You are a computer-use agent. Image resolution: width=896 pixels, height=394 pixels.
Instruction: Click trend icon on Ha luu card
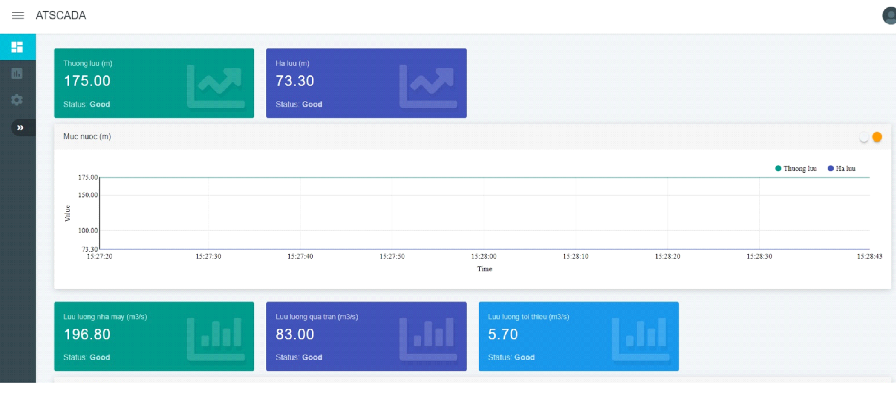(x=429, y=86)
